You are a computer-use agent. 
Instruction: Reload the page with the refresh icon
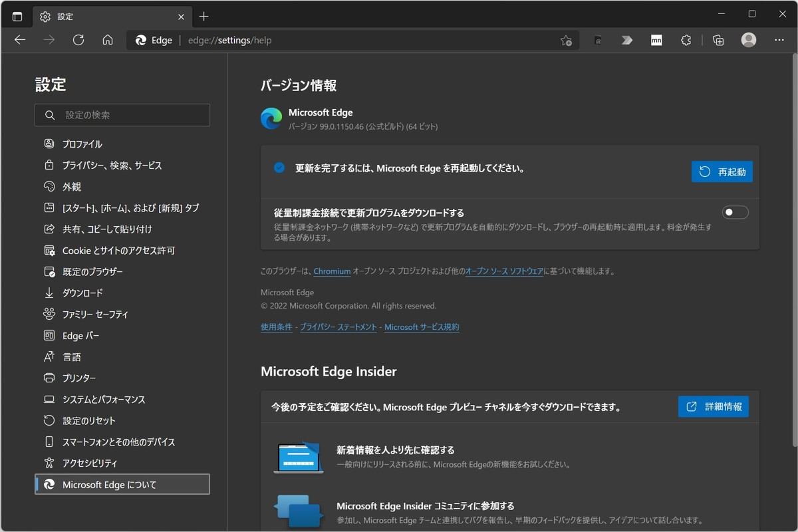coord(78,40)
